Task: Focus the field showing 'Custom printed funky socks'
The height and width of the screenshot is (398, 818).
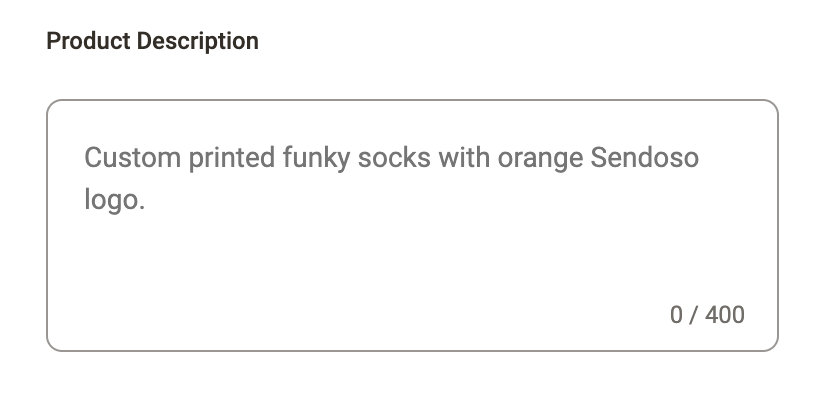Action: click(x=412, y=225)
